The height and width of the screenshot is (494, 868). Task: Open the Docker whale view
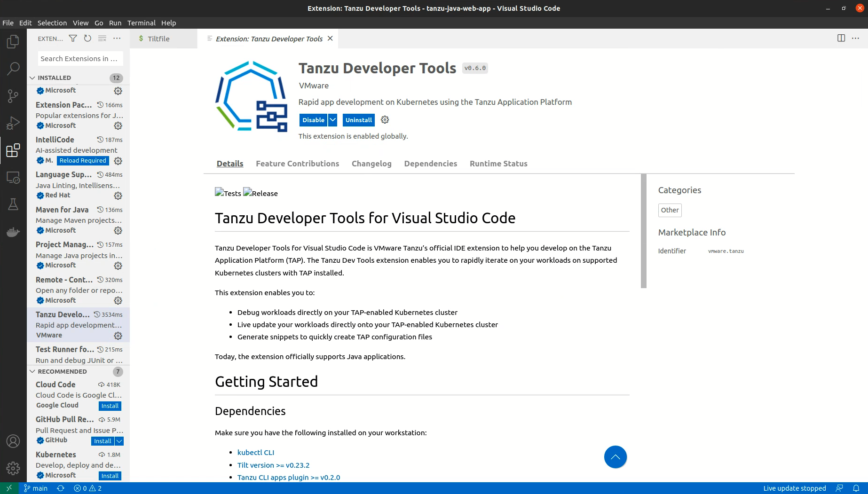[x=13, y=232]
